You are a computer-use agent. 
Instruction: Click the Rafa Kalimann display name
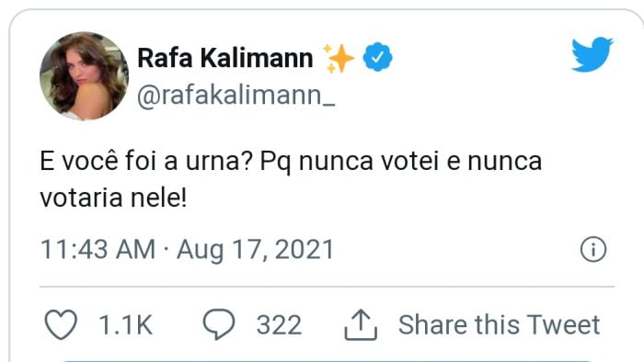(225, 57)
